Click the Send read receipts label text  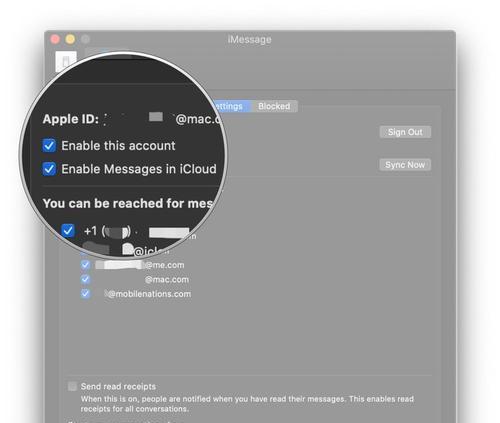(118, 386)
